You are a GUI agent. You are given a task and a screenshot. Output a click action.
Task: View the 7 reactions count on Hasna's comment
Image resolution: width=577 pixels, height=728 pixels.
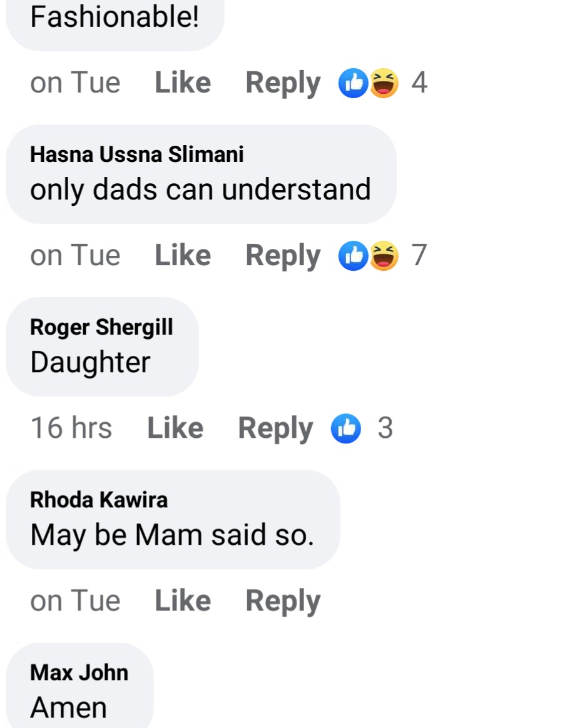point(419,256)
